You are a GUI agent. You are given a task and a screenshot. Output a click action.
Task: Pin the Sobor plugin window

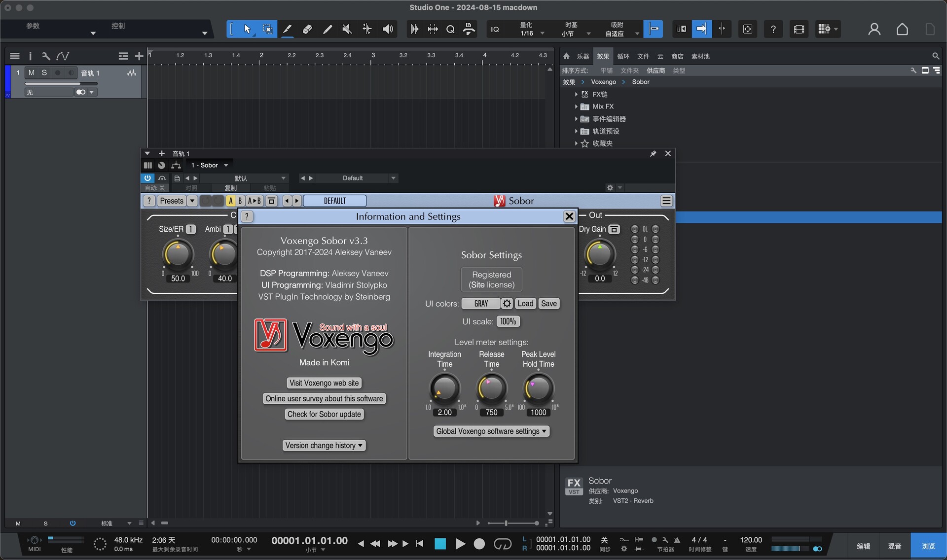pos(653,154)
